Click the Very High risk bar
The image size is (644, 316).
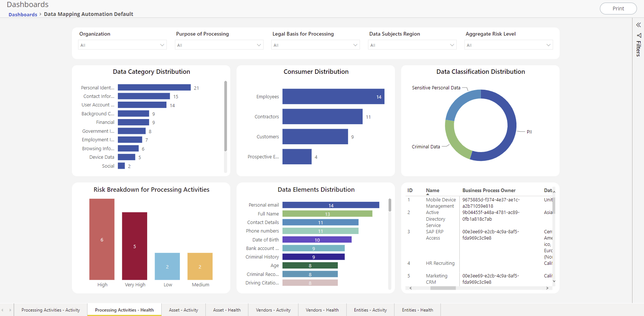[135, 246]
